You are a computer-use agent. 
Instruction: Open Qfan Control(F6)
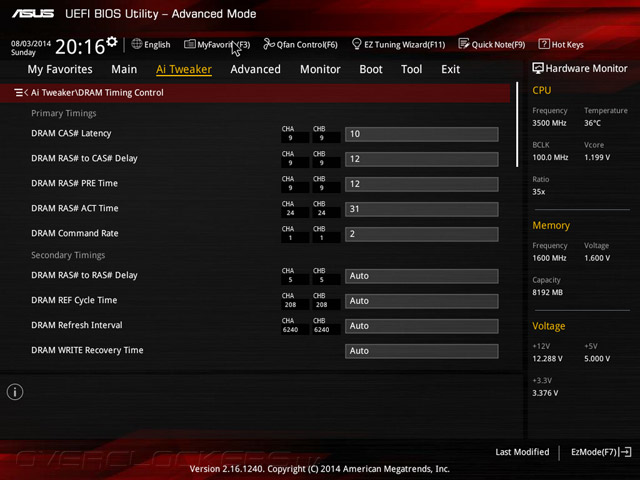307,44
